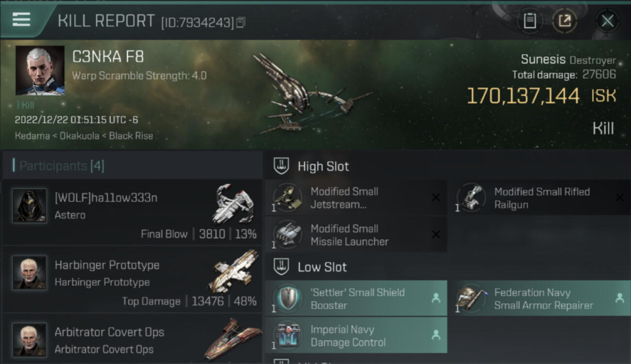Click the share export icon
Image resolution: width=631 pixels, height=364 pixels.
coord(565,21)
